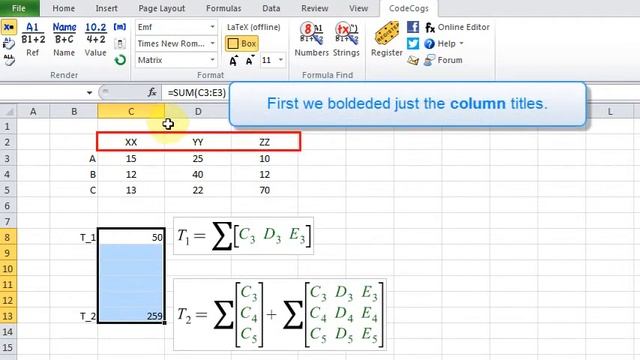Switch to the Data tab
This screenshot has height=360, width=640.
pyautogui.click(x=271, y=8)
